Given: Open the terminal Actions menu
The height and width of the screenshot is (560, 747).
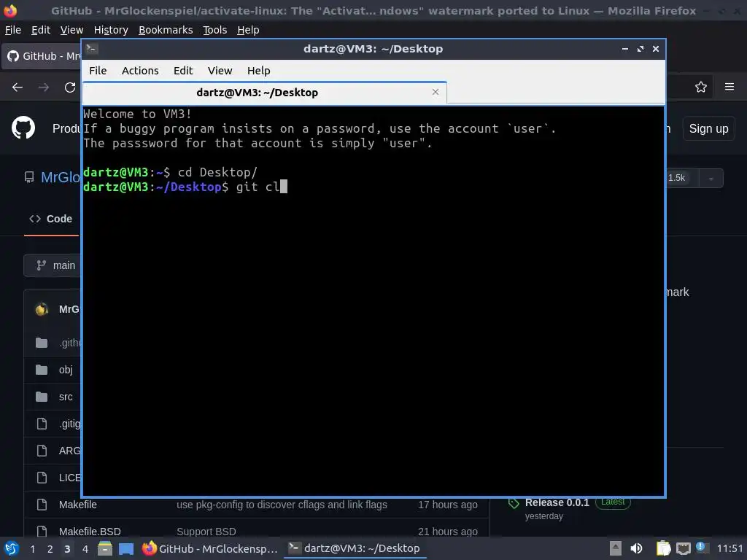Looking at the screenshot, I should (x=140, y=71).
